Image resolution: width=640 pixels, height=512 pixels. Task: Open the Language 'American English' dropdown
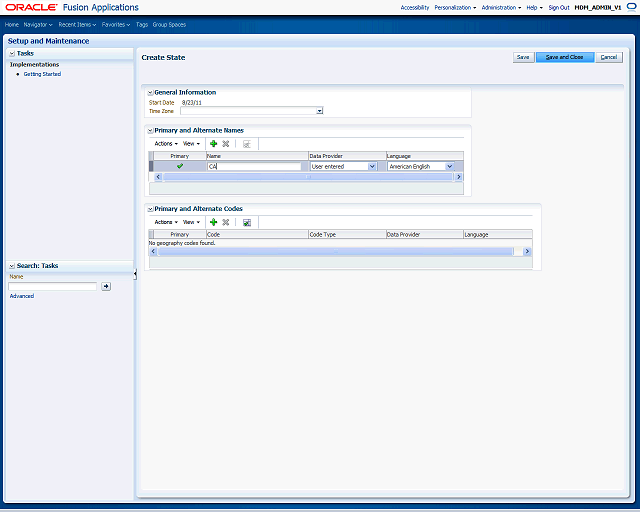[x=449, y=166]
